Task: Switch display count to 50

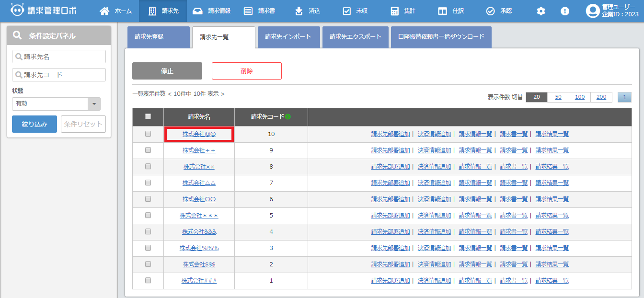Action: (x=558, y=97)
